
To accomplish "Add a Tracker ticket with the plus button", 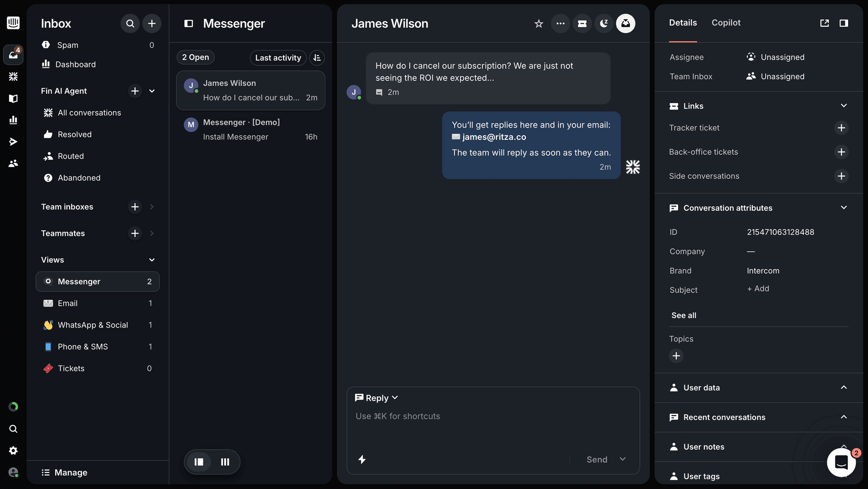I will (x=841, y=128).
